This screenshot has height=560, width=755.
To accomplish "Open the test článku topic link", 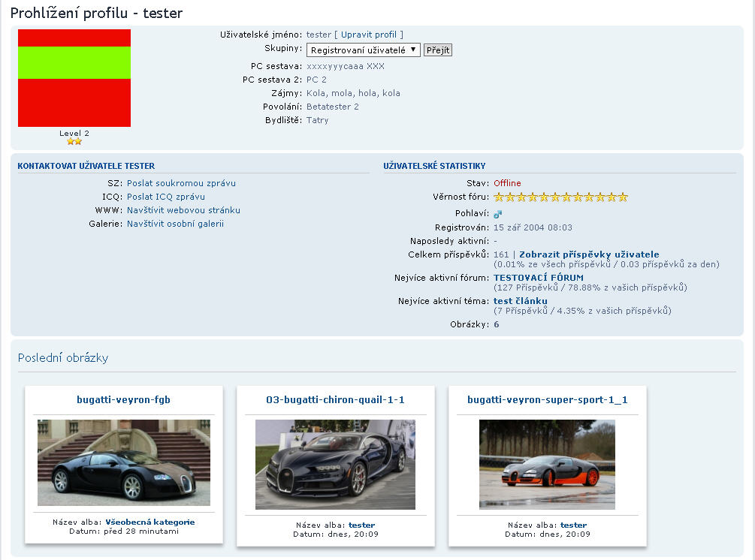I will point(520,301).
